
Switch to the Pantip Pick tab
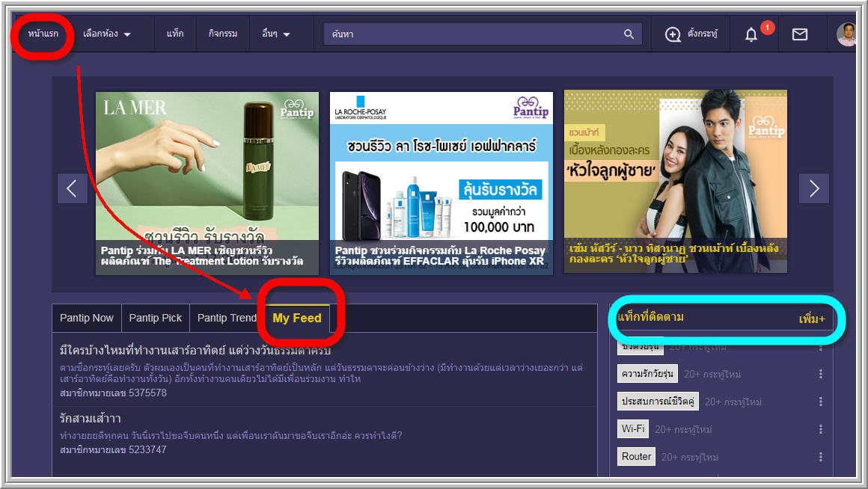pyautogui.click(x=155, y=318)
